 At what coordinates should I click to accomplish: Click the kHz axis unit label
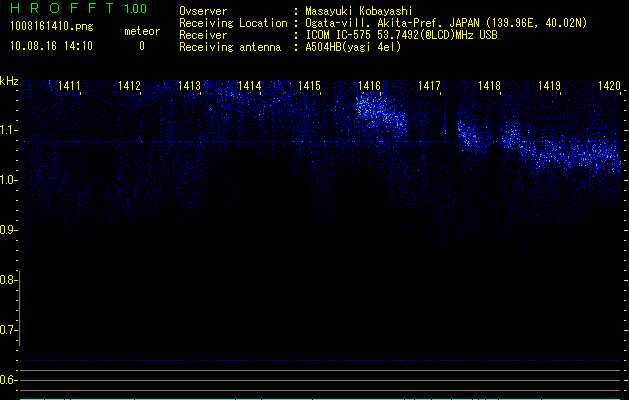tap(9, 81)
